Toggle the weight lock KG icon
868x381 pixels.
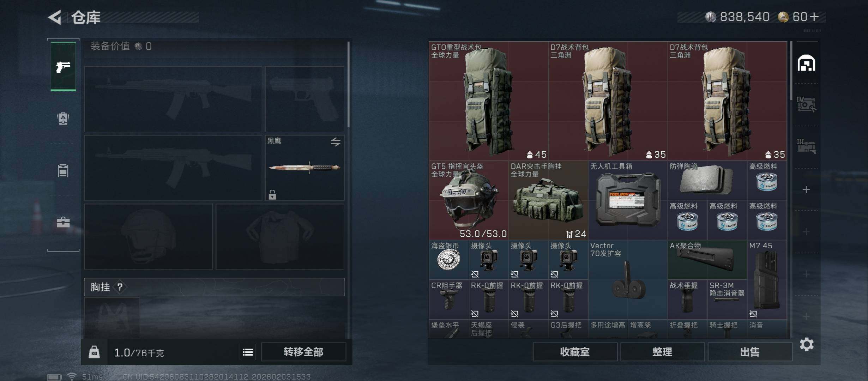[94, 352]
